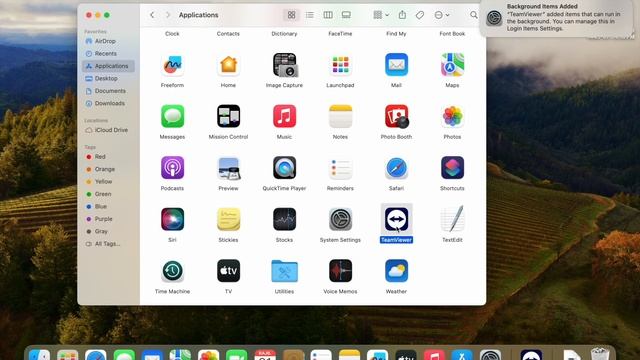Screen dimensions: 640x360
Task: Open the Stickies app icon
Action: click(228, 219)
